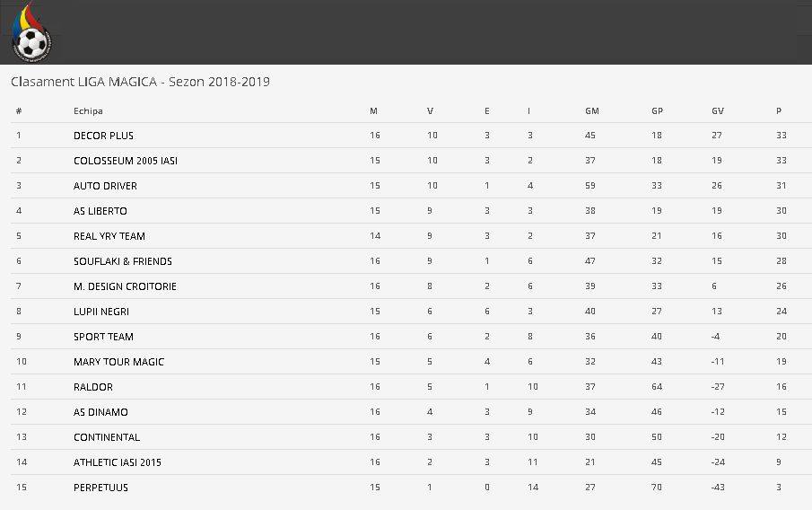Select AS LIBERTO team name
812x510 pixels.
click(100, 211)
